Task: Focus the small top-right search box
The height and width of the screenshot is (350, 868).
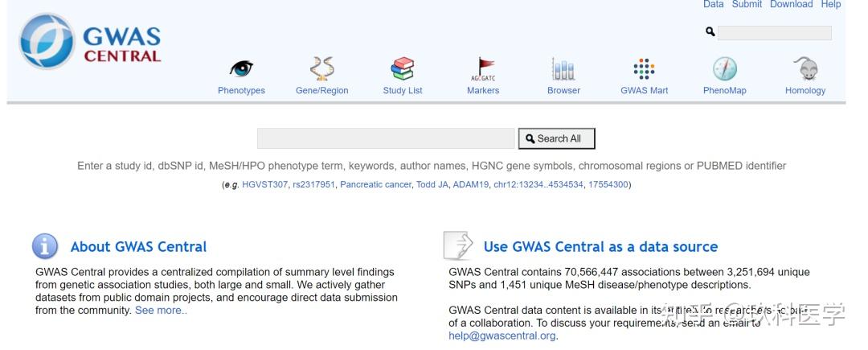Action: coord(775,33)
